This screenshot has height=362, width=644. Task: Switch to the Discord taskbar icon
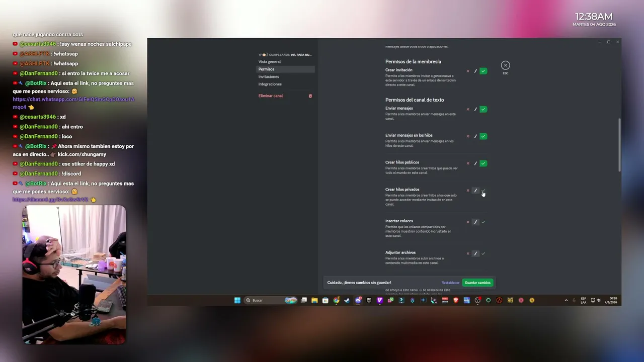click(x=358, y=300)
